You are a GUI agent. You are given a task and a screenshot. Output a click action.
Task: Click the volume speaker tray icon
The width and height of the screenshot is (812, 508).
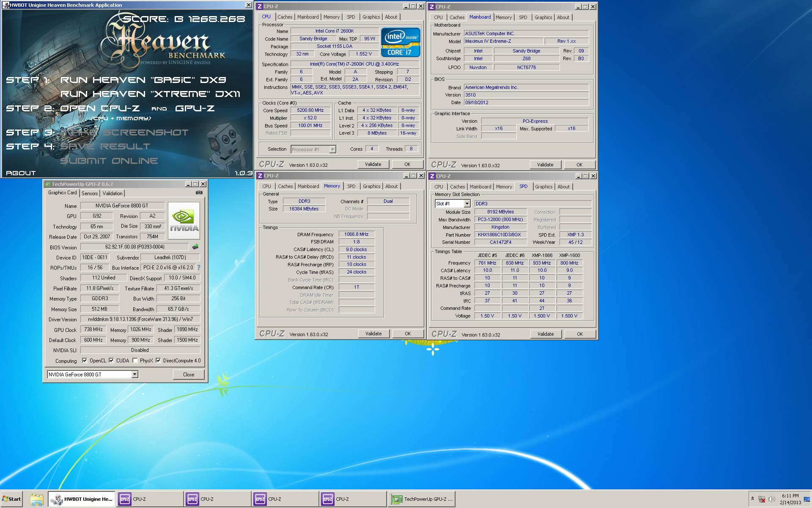tap(771, 499)
